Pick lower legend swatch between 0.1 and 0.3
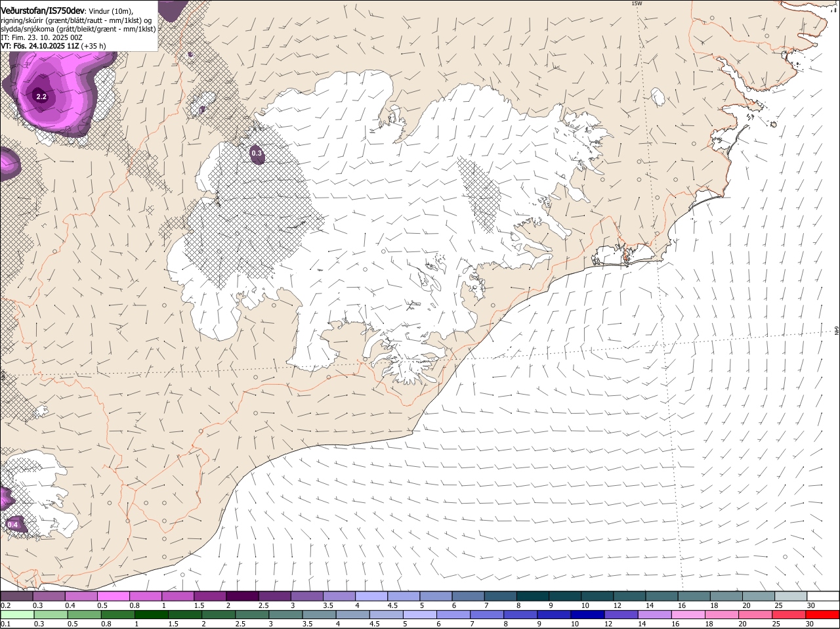Viewport: 840px width, 629px height. tap(18, 615)
